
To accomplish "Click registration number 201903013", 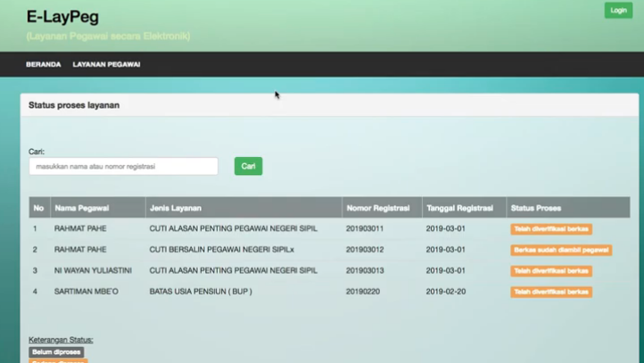I will tap(365, 270).
